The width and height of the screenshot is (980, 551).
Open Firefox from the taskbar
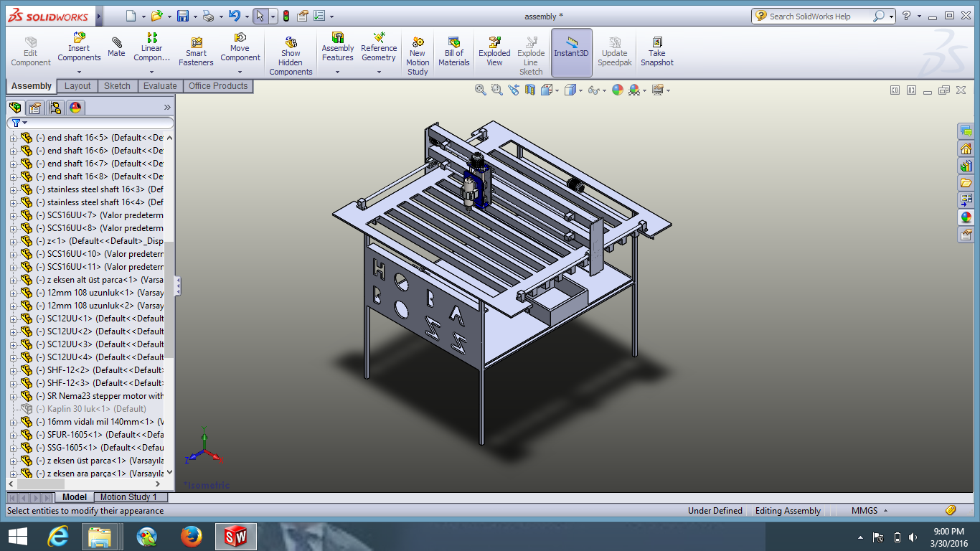192,537
